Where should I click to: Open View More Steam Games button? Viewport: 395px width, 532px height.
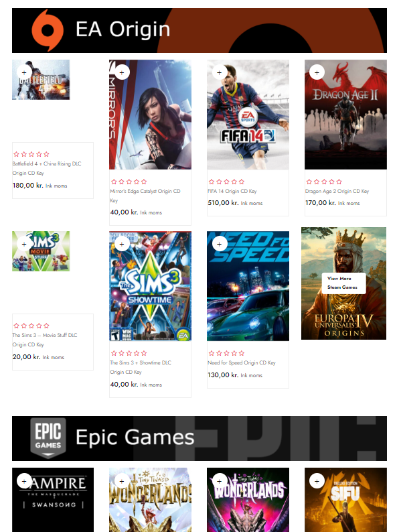pyautogui.click(x=344, y=283)
